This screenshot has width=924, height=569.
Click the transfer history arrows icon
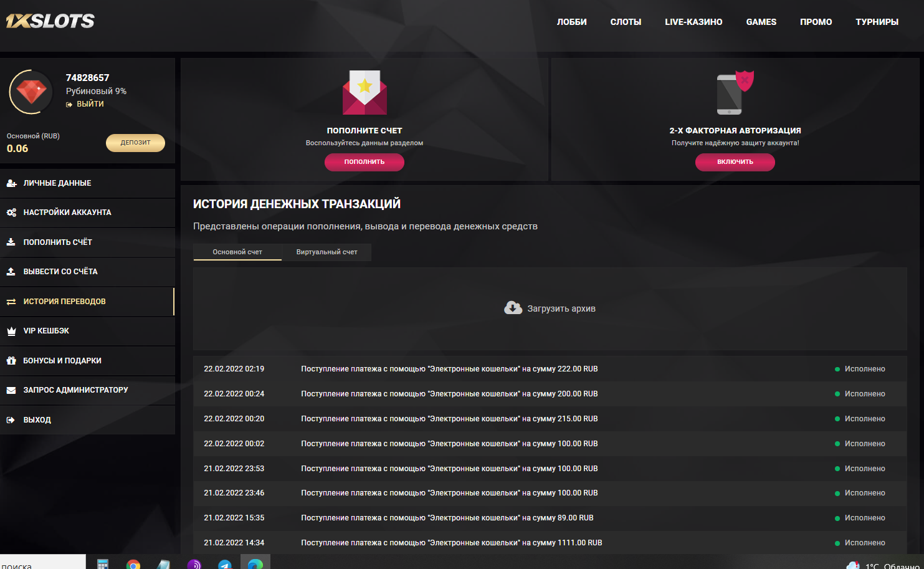[x=11, y=302]
